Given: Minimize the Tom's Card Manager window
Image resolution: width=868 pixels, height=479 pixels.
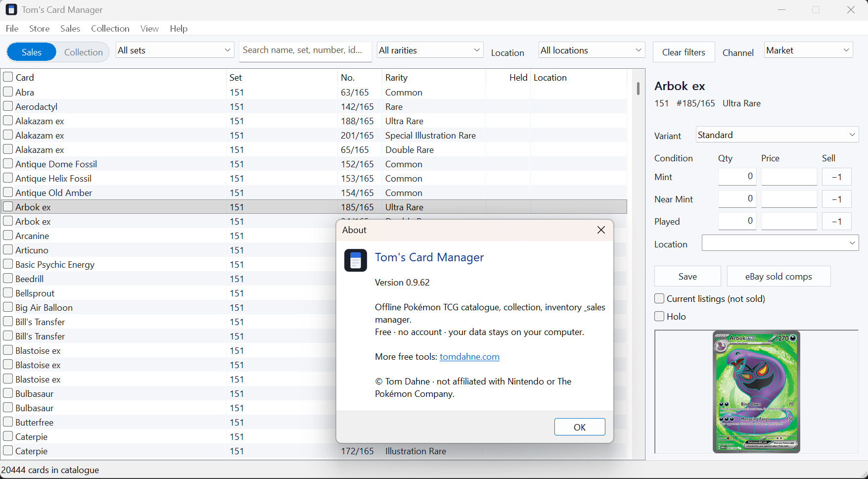Looking at the screenshot, I should tap(781, 9).
